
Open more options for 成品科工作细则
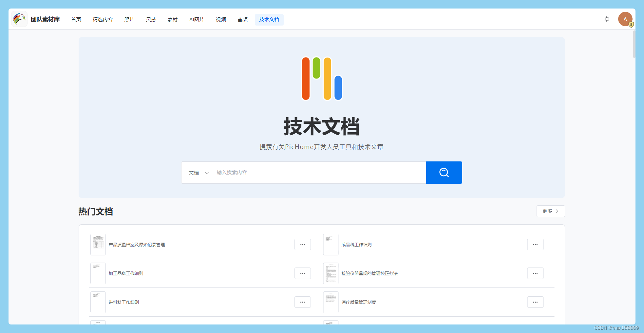coord(535,244)
